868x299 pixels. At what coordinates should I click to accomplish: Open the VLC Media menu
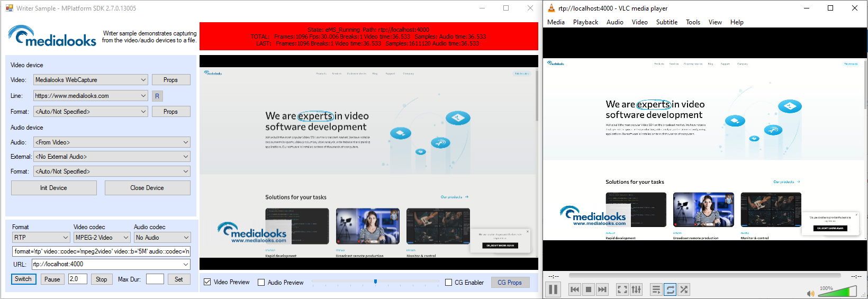(x=556, y=22)
